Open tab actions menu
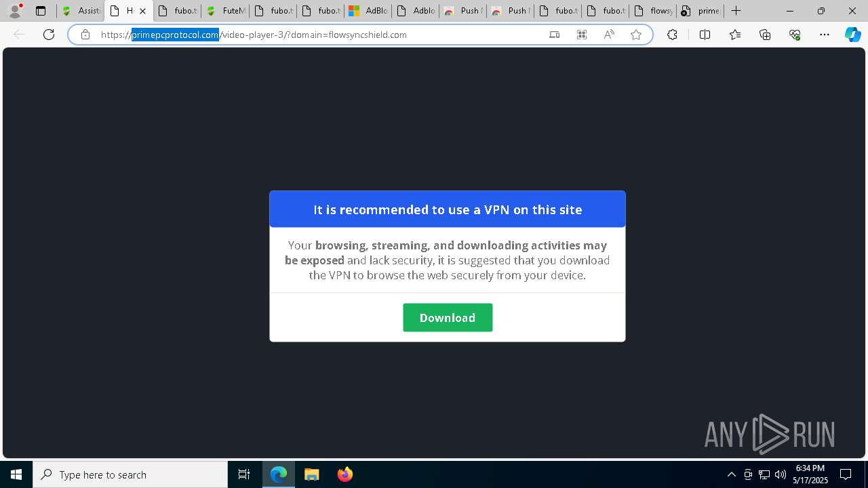Screen dimensions: 868x488 click(41, 11)
